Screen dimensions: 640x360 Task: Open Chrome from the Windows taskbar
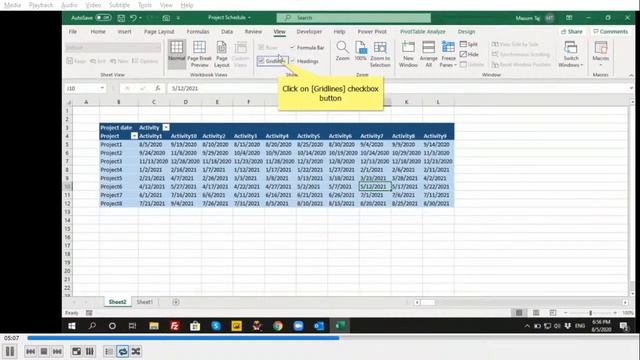[278, 326]
